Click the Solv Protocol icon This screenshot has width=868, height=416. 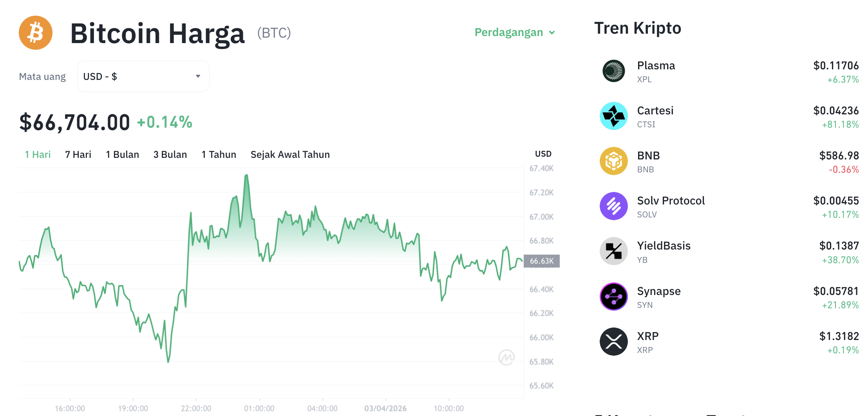(613, 206)
